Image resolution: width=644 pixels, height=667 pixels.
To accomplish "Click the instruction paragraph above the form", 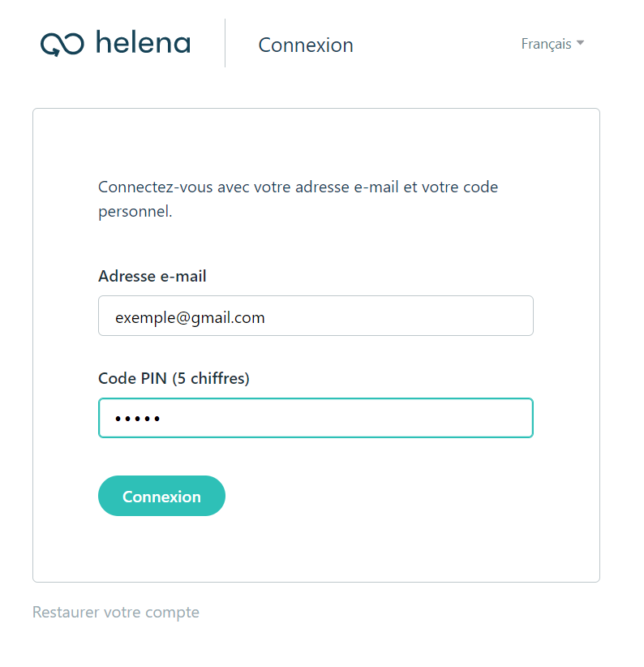I will 298,199.
